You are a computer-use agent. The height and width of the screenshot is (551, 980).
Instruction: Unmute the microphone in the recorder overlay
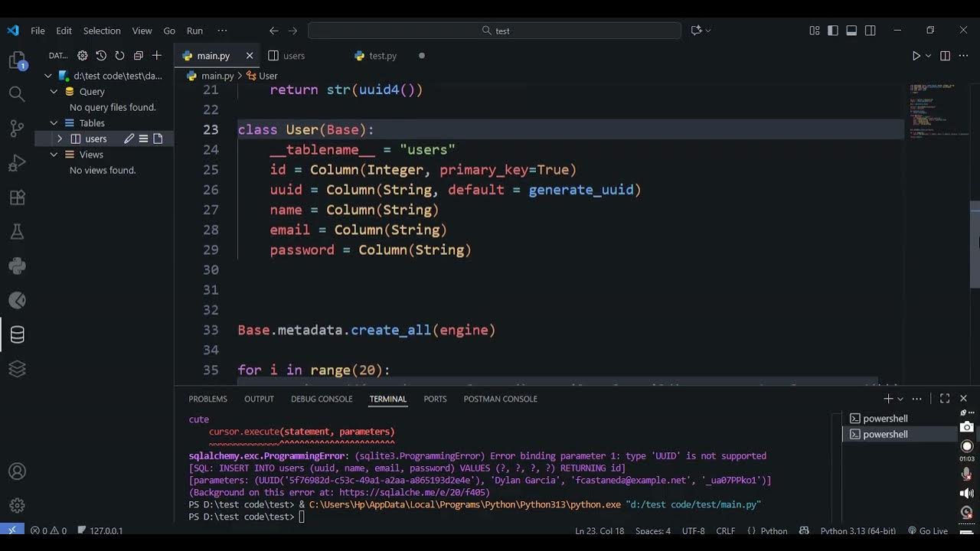coord(966,474)
